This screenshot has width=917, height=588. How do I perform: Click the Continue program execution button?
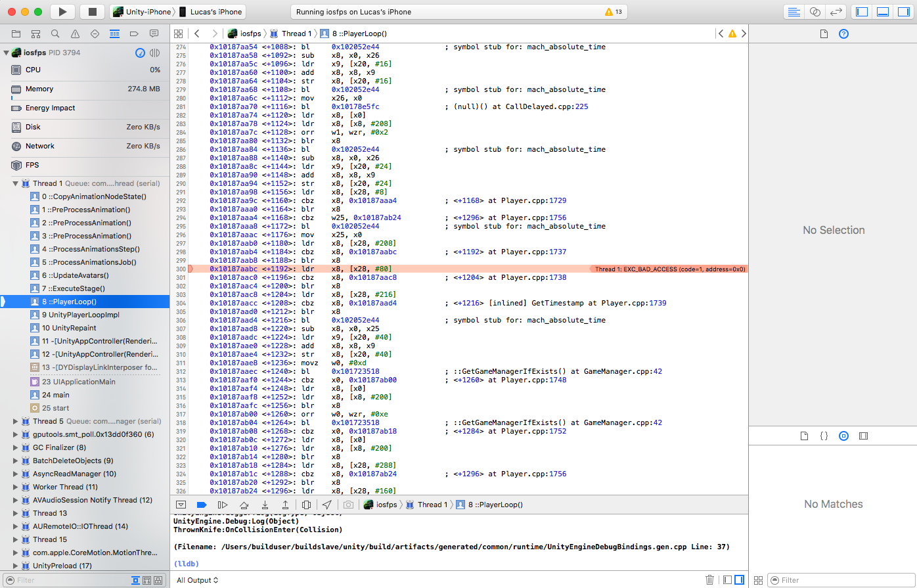(223, 505)
